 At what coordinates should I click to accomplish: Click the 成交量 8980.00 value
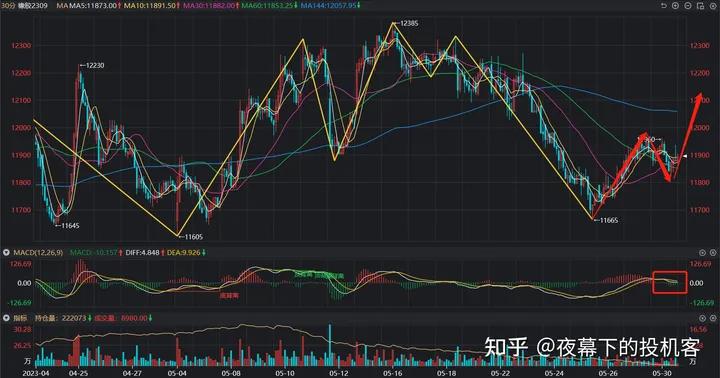[x=121, y=318]
